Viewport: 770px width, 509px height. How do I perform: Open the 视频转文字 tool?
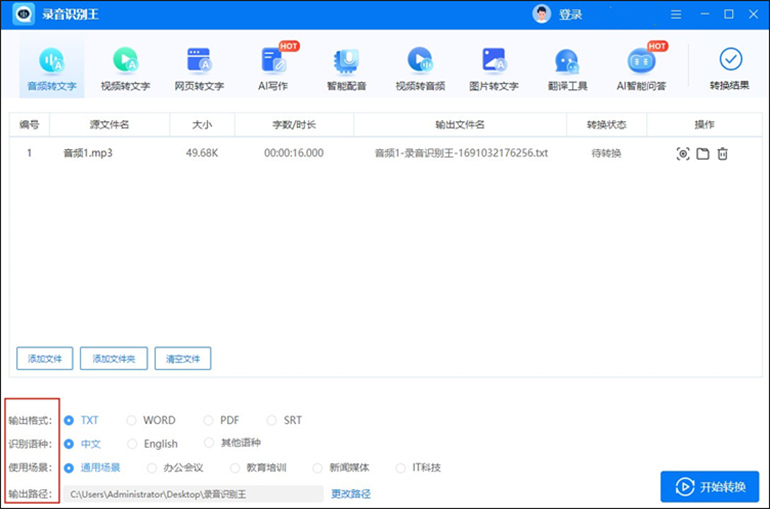125,69
